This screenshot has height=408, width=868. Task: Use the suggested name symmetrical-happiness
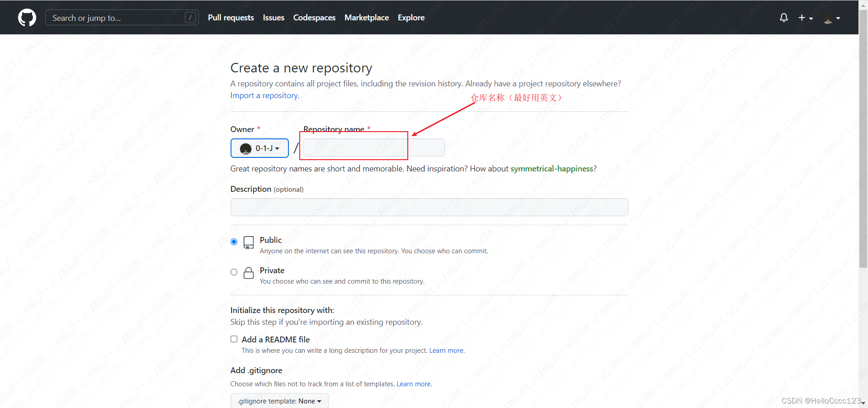552,169
